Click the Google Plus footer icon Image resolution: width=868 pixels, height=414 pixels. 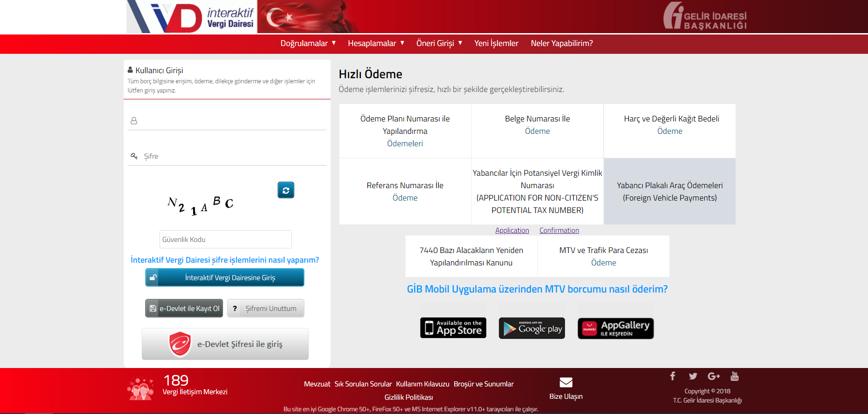(x=714, y=376)
